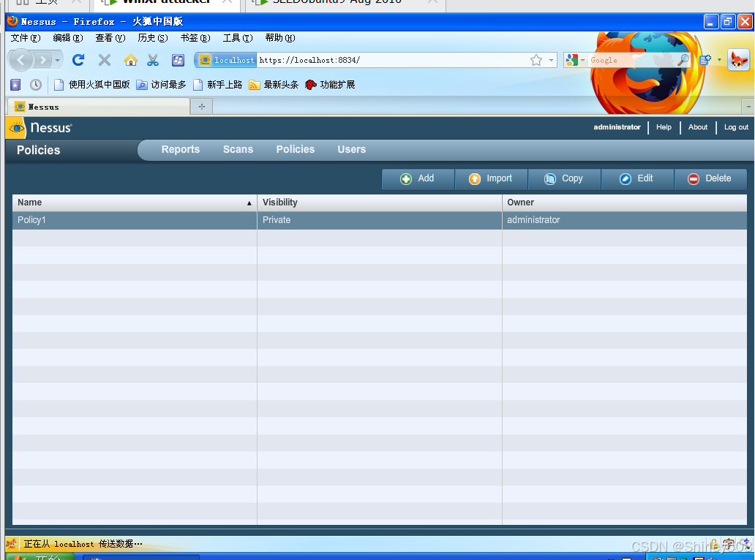Add a new policy
This screenshot has width=755, height=560.
pos(418,179)
